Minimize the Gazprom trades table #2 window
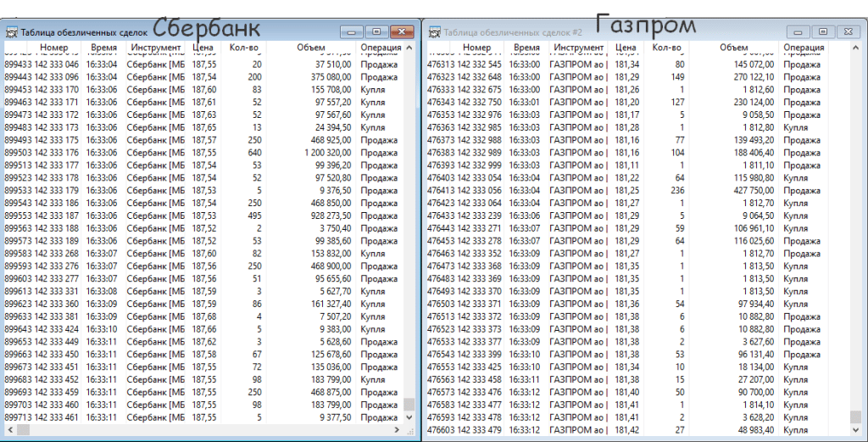The width and height of the screenshot is (868, 442). (798, 31)
